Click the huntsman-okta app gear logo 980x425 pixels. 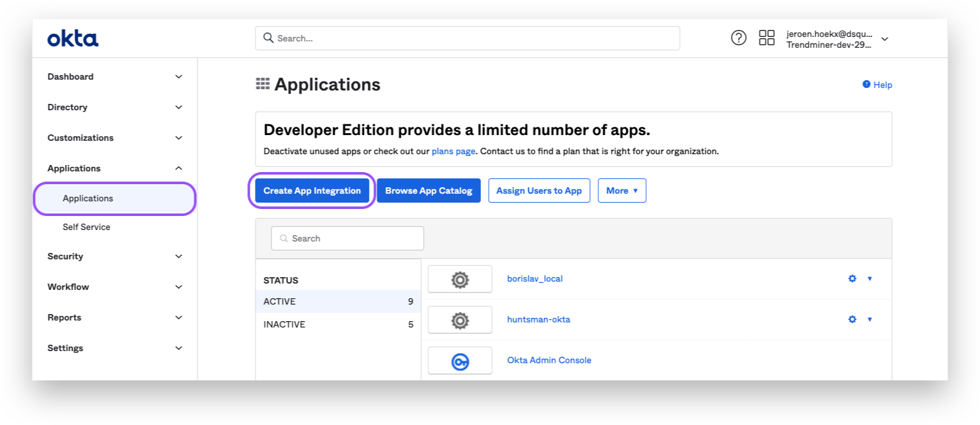(459, 320)
